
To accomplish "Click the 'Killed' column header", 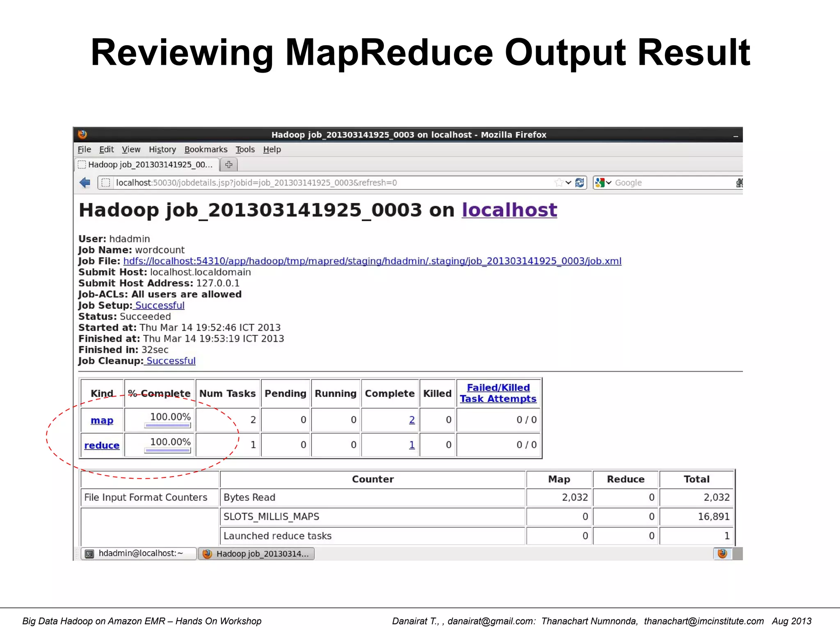I will point(437,393).
